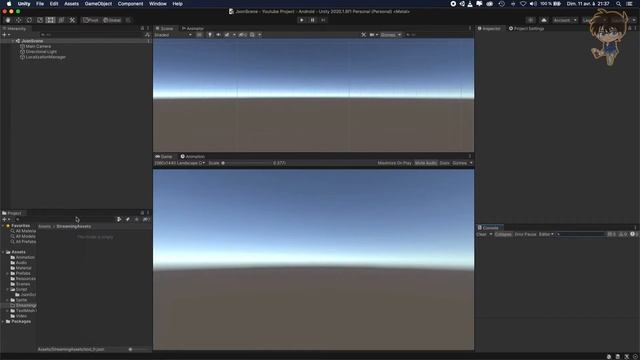Toggle Project hidden packages visibility icon

pyautogui.click(x=146, y=220)
